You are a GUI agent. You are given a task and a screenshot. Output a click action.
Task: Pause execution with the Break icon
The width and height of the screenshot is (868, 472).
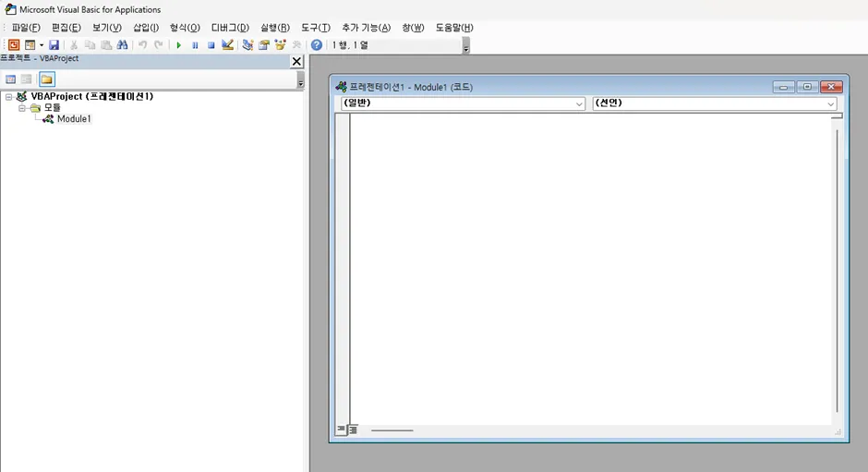pos(195,45)
